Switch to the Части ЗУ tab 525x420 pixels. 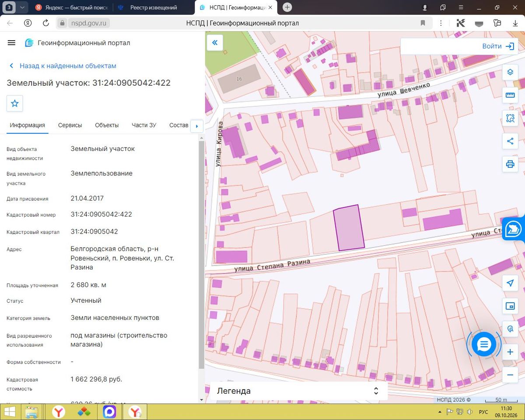point(144,125)
